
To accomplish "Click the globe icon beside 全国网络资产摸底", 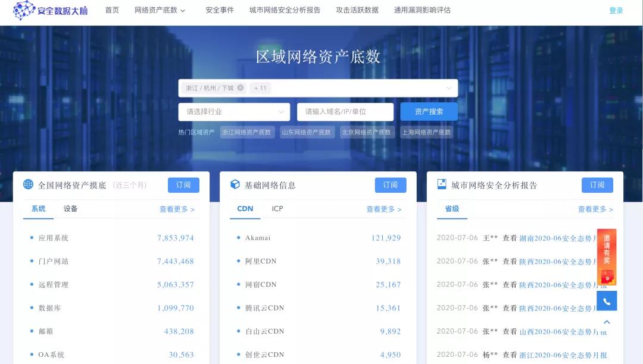I will tap(27, 184).
